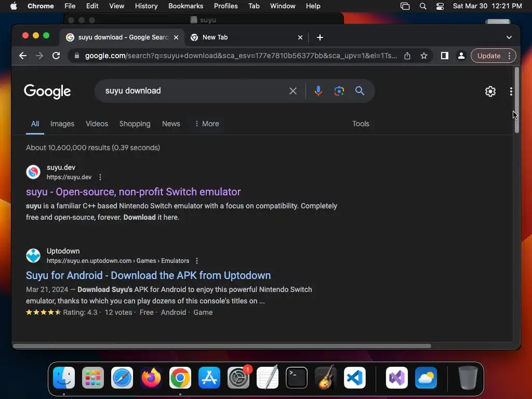Click the Uptodown URL breadcrumb
The image size is (532, 399).
coord(118,261)
